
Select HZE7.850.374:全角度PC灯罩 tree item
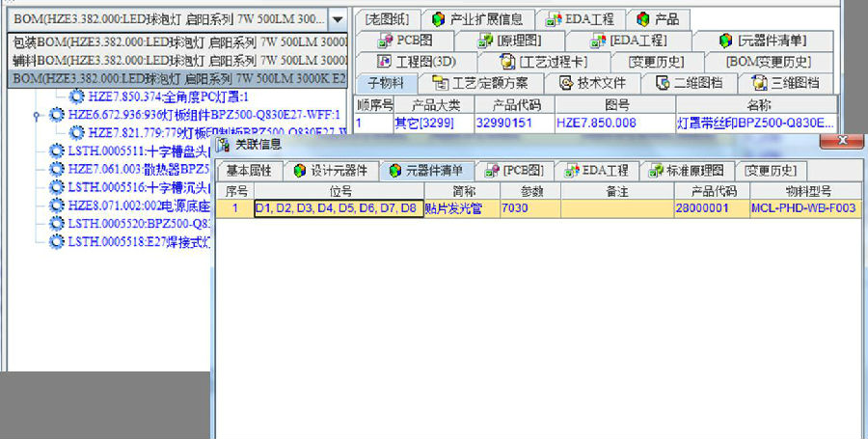coord(168,97)
